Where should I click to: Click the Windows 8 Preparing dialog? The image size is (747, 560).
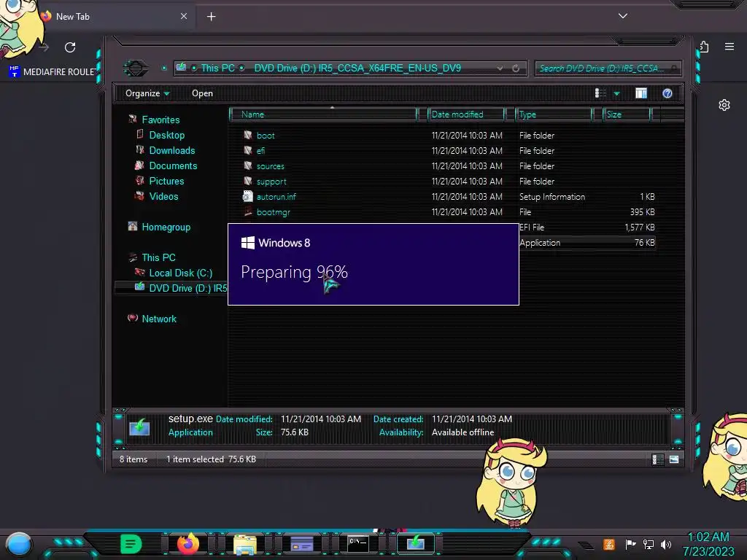(373, 264)
